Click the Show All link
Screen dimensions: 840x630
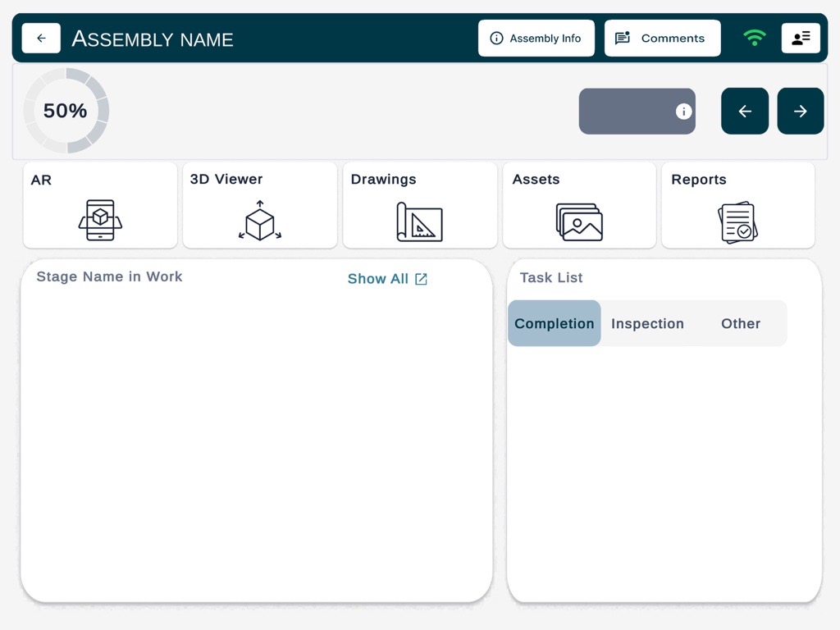click(x=387, y=279)
